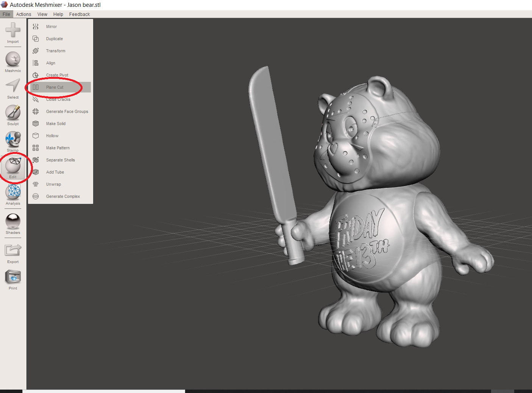Image resolution: width=532 pixels, height=393 pixels.
Task: Choose Make Solid in the Edit list
Action: point(61,124)
